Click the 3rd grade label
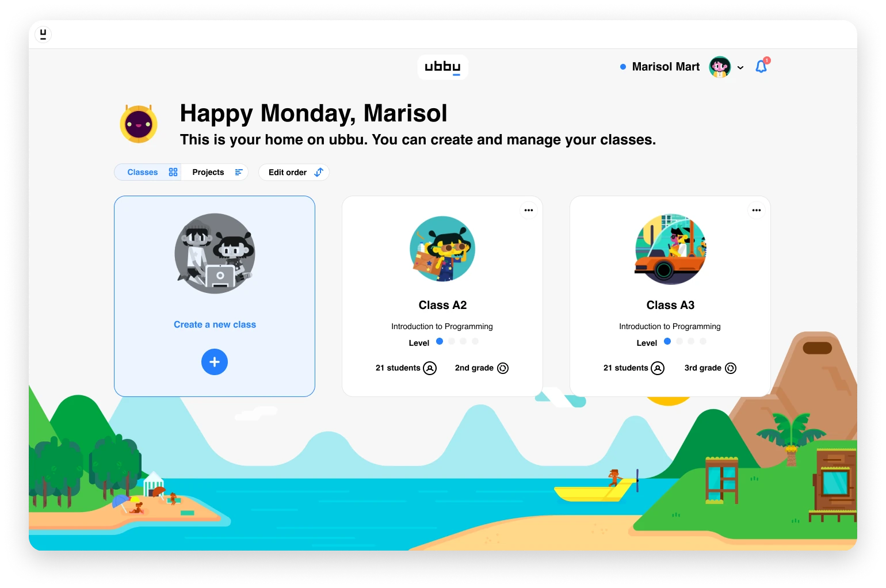This screenshot has height=588, width=886. pyautogui.click(x=702, y=368)
